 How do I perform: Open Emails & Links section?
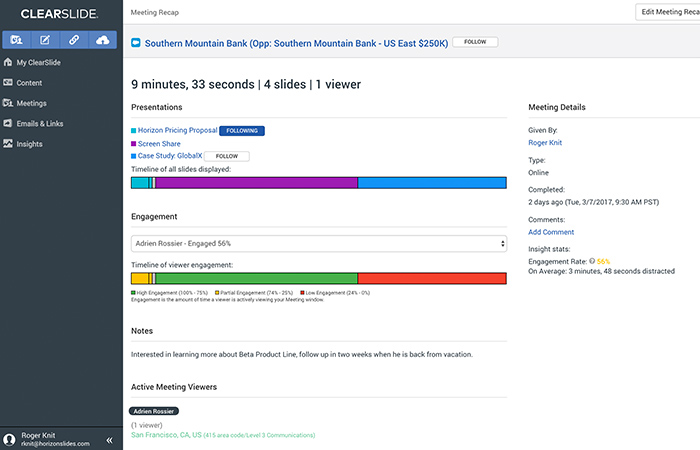coord(40,124)
